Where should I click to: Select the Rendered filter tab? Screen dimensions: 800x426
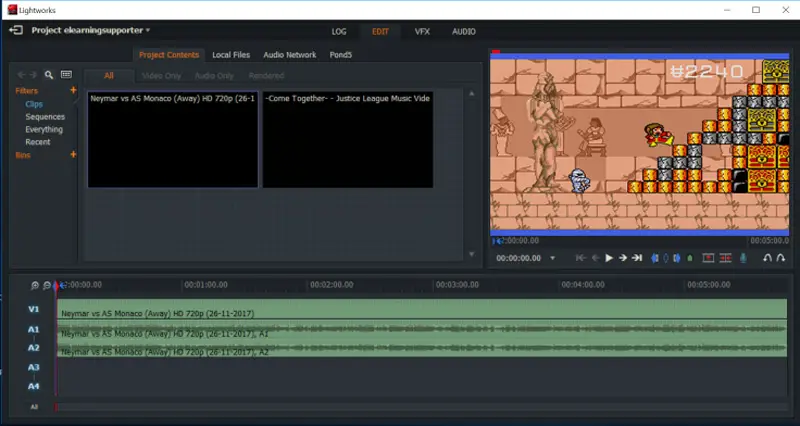[266, 76]
